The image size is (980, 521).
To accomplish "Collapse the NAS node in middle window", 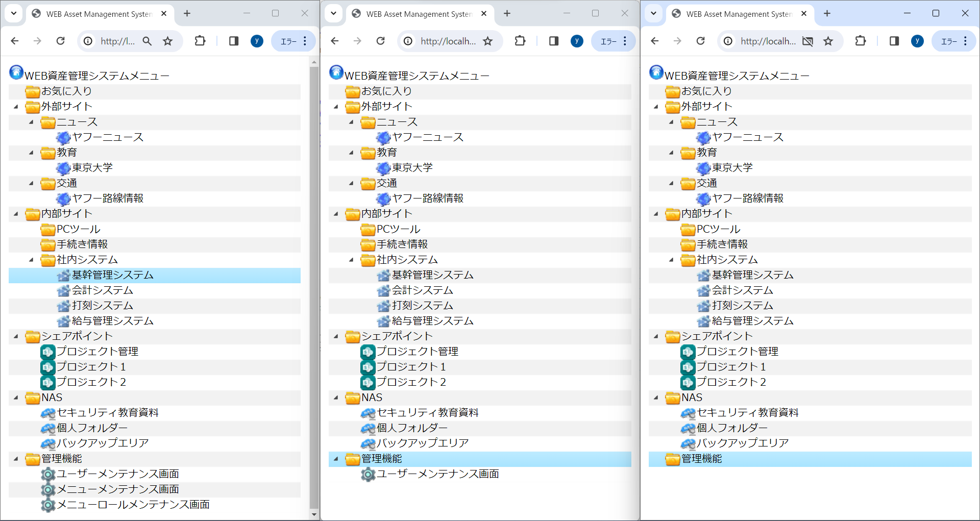I will [x=336, y=398].
